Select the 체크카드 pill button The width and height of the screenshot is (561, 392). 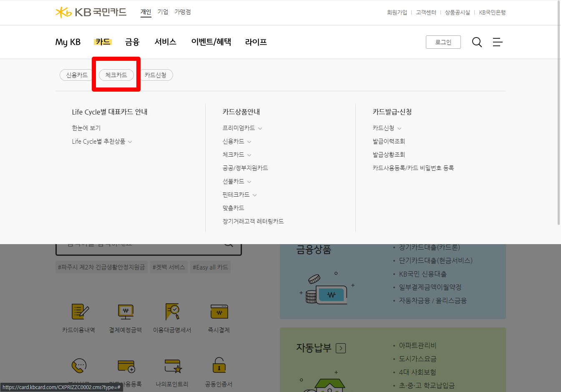pos(116,75)
